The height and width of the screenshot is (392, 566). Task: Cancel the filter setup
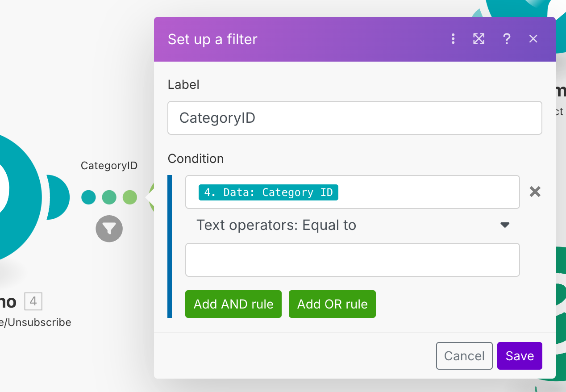coord(464,356)
